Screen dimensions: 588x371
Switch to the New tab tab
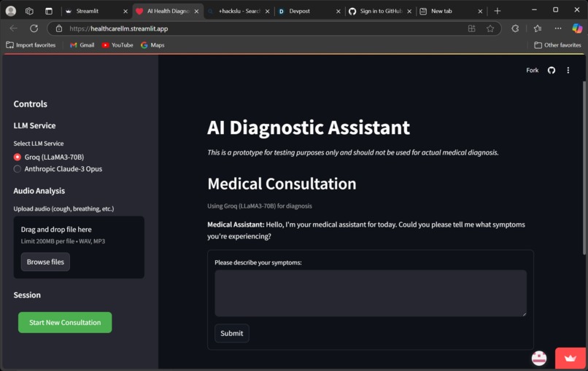[452, 11]
